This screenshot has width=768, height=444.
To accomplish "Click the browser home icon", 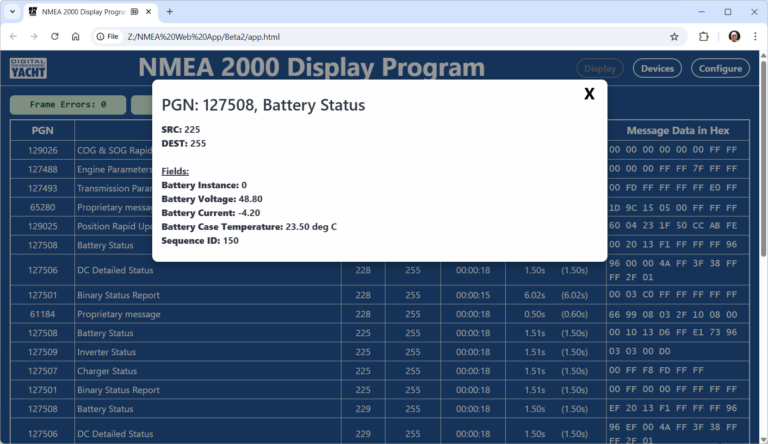I will click(x=76, y=36).
